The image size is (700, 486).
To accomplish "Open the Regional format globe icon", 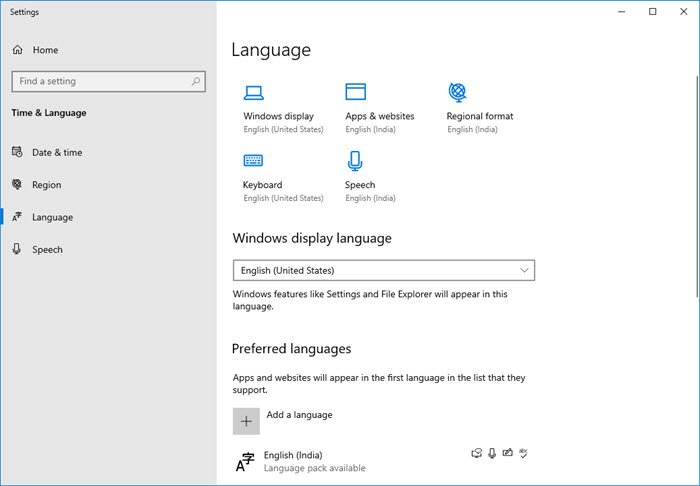I will click(458, 92).
